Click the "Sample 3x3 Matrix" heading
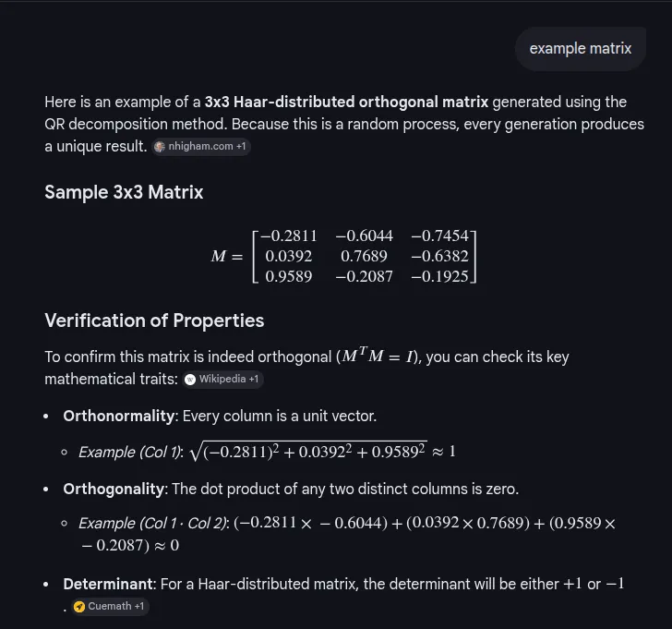The image size is (672, 629). click(124, 193)
